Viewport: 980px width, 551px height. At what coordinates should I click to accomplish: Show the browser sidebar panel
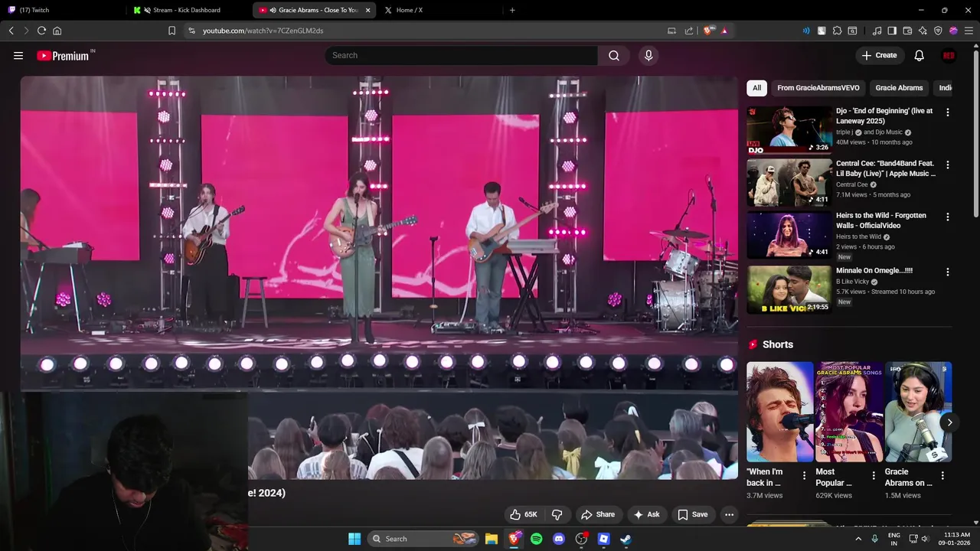click(892, 31)
